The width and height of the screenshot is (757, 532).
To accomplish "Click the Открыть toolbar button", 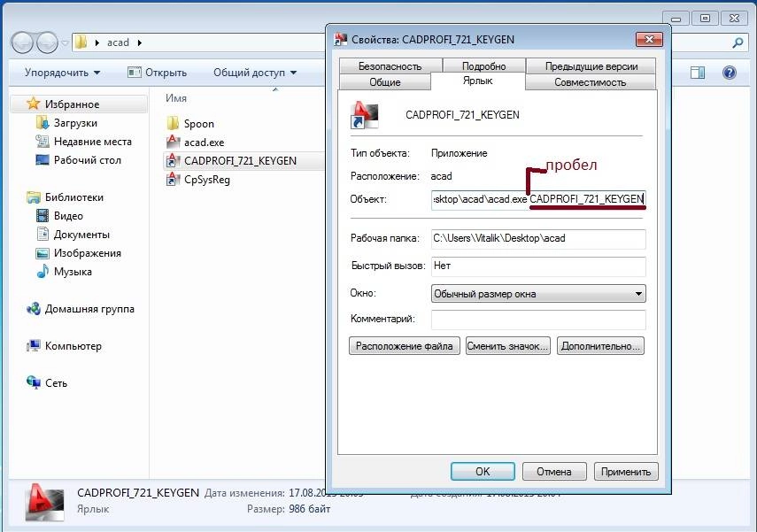I will 158,73.
